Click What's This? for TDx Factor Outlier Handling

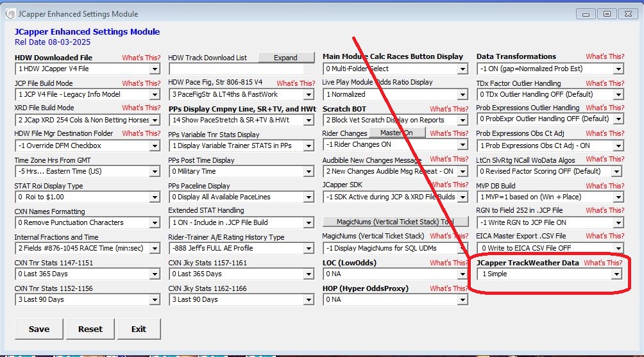tap(605, 83)
